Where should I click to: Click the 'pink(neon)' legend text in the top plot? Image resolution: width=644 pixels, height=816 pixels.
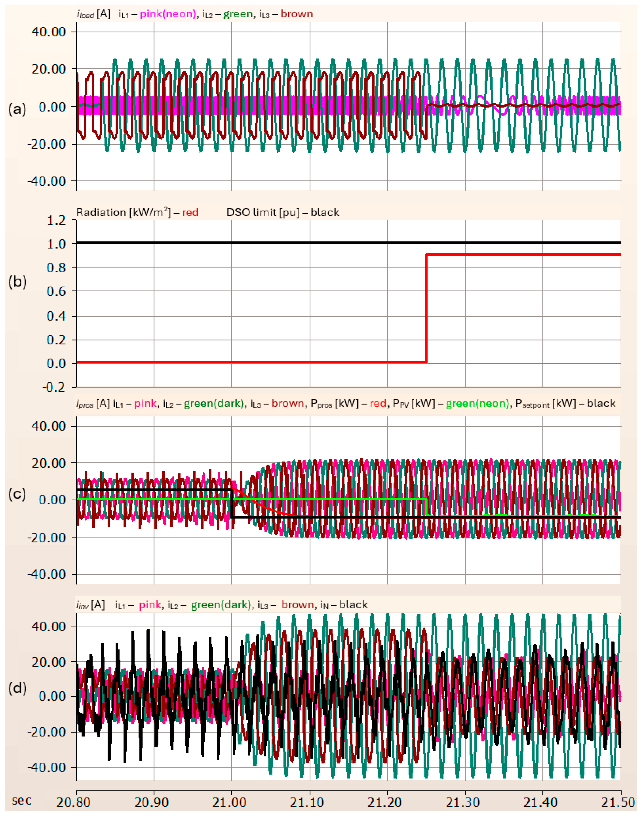(168, 14)
